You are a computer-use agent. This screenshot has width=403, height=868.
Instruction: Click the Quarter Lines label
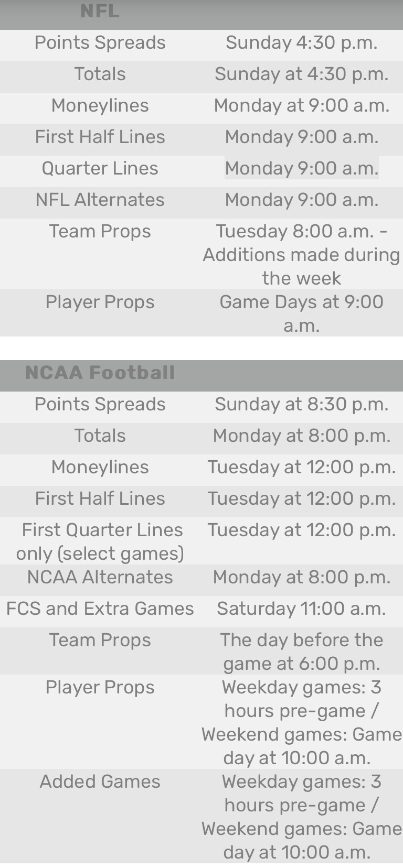[x=100, y=168]
